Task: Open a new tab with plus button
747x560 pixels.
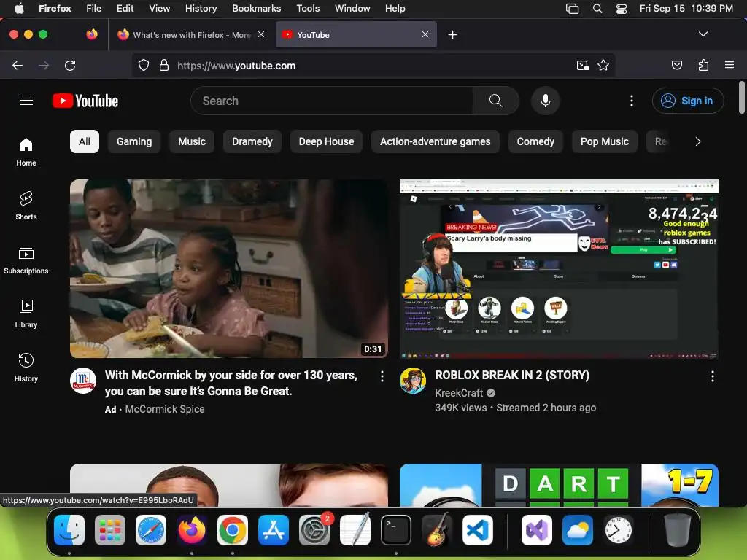Action: click(452, 35)
